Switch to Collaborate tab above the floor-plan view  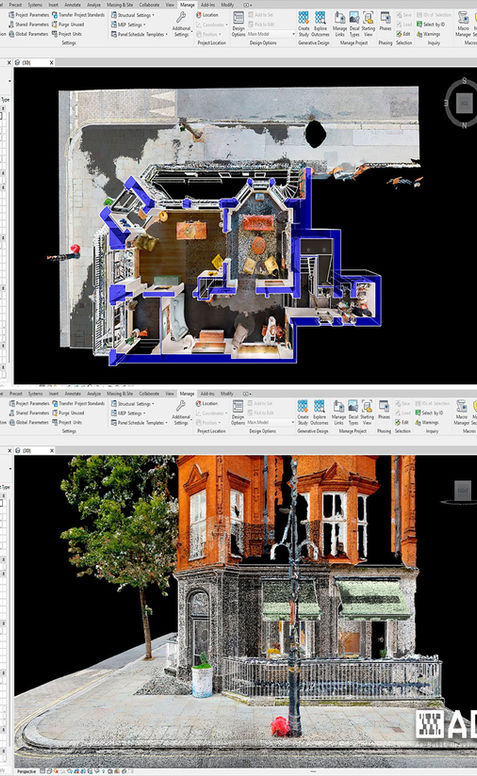pos(149,4)
